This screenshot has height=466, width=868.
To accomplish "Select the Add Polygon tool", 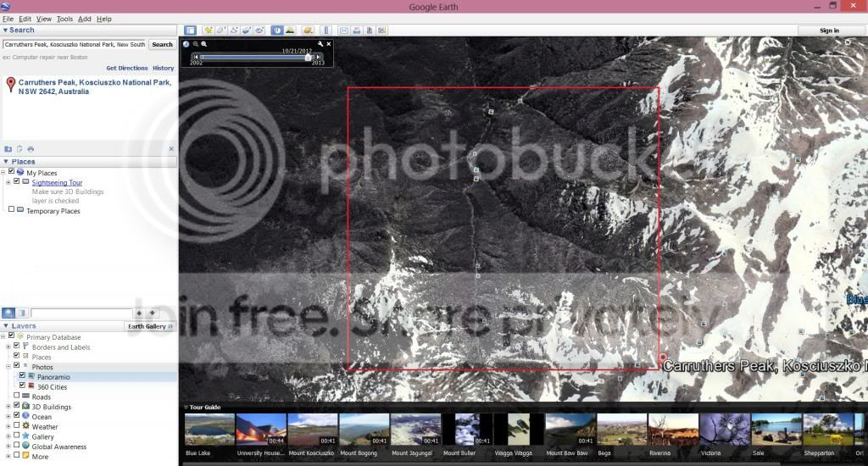I will [221, 31].
